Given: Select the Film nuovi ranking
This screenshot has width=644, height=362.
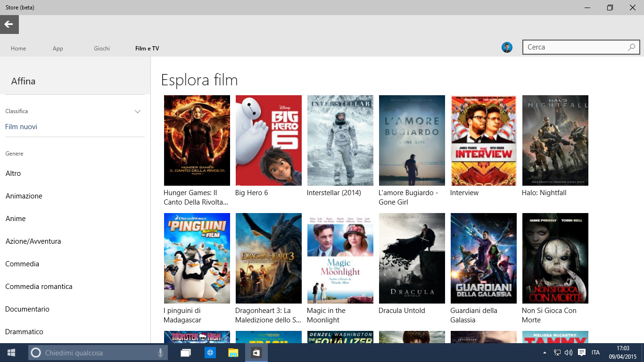Looking at the screenshot, I should coord(21,127).
